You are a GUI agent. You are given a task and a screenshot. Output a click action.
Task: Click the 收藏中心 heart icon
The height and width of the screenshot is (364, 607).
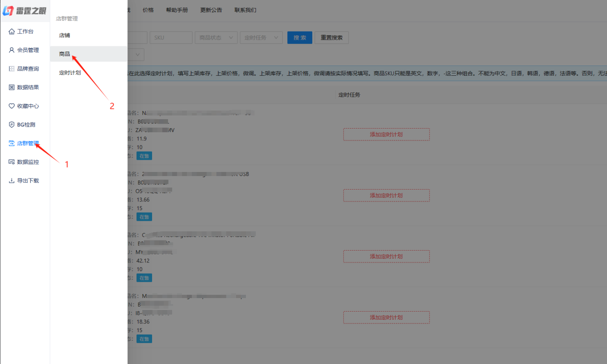click(11, 106)
